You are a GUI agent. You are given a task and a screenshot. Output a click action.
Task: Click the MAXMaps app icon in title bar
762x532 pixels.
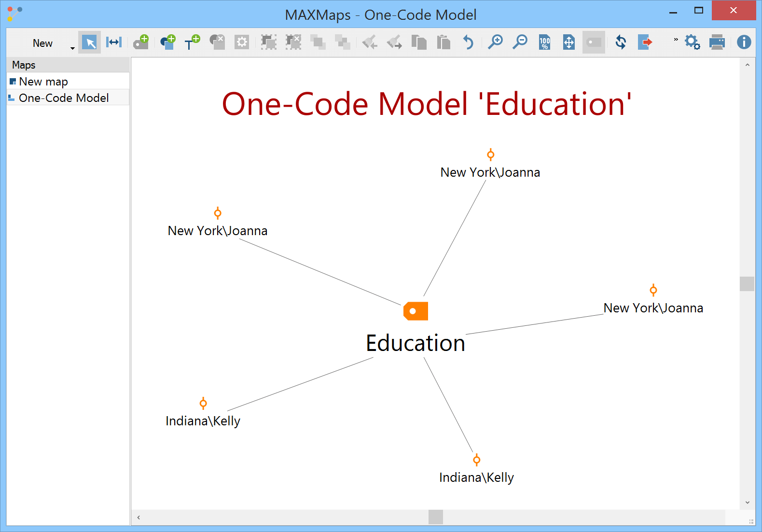15,13
